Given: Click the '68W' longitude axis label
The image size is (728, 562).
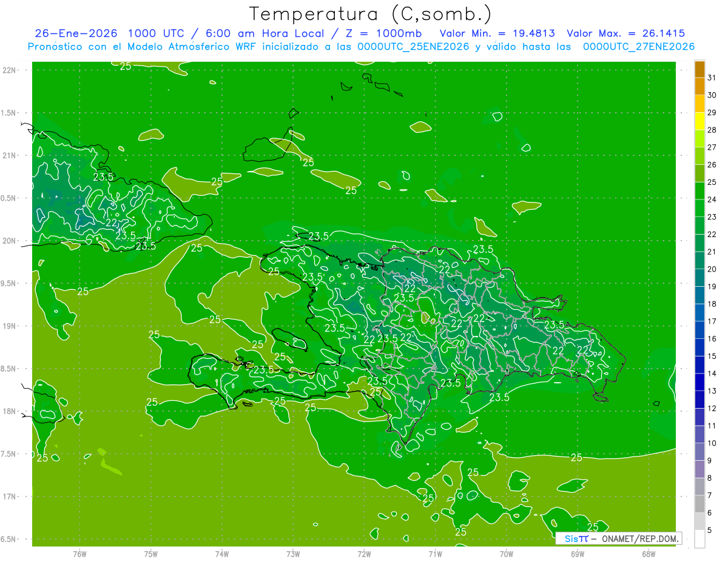Looking at the screenshot, I should click(649, 554).
